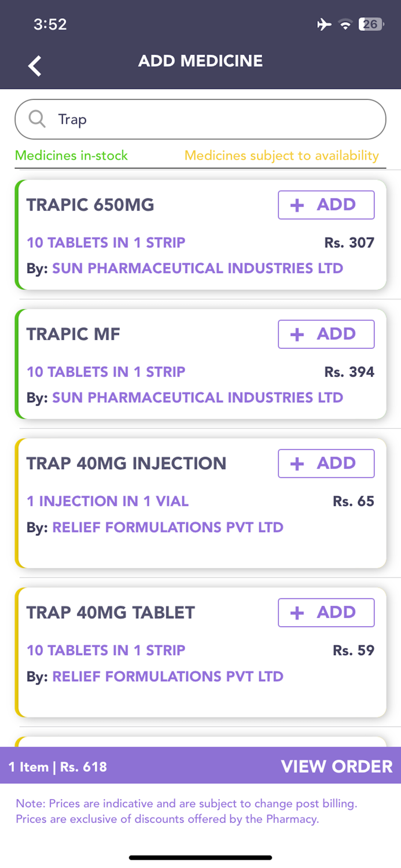This screenshot has height=868, width=401.
Task: Switch to Medicines subject to availability tab
Action: click(282, 155)
